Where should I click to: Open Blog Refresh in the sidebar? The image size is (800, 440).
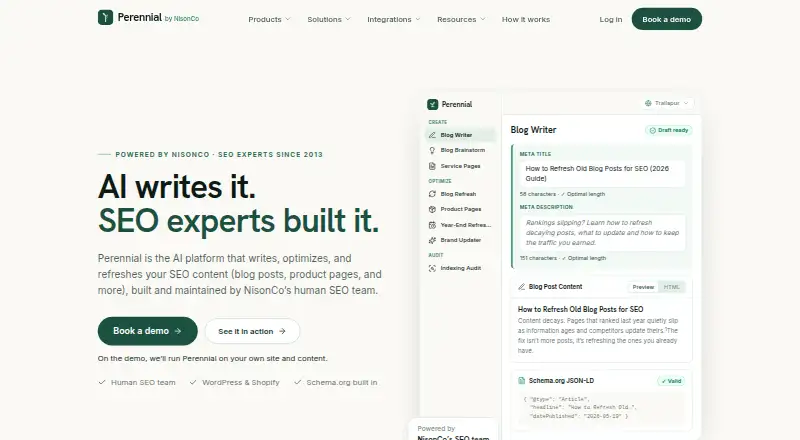click(x=460, y=194)
